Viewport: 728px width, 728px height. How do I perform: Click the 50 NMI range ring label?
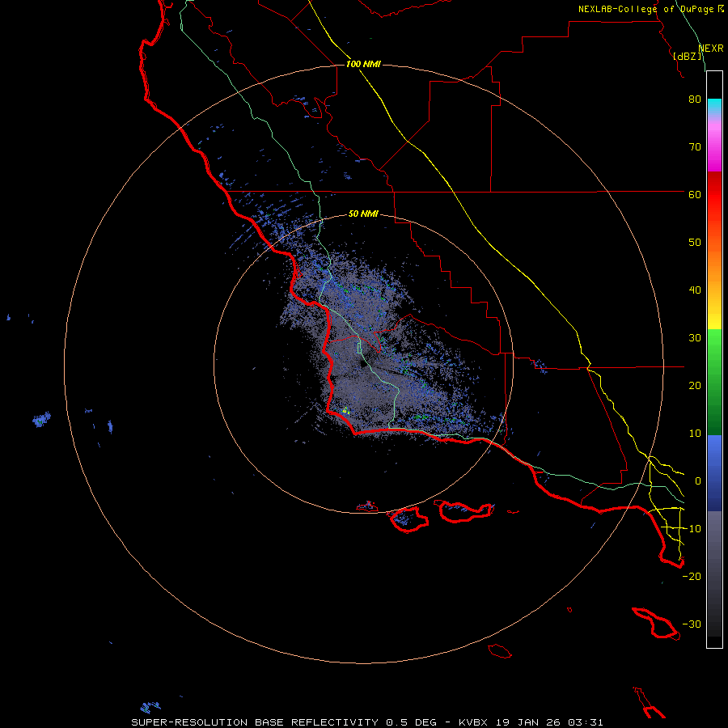point(363,214)
